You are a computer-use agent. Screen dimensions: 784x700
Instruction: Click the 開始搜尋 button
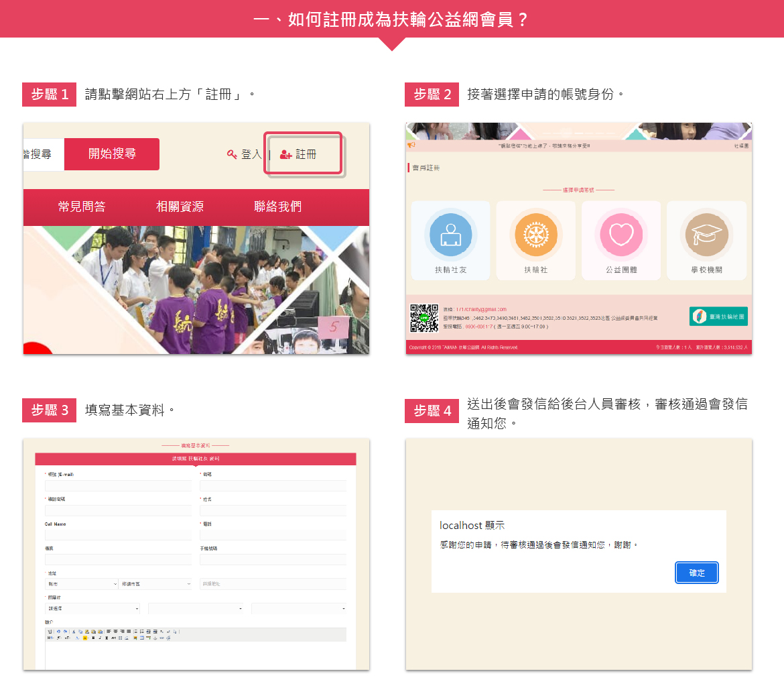point(112,154)
